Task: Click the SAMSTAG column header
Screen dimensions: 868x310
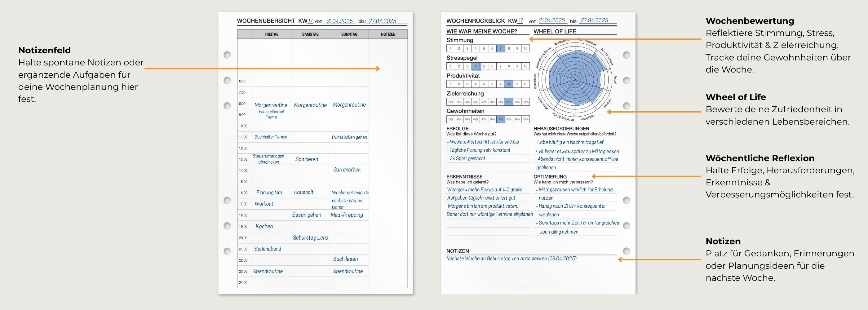Action: pos(310,34)
